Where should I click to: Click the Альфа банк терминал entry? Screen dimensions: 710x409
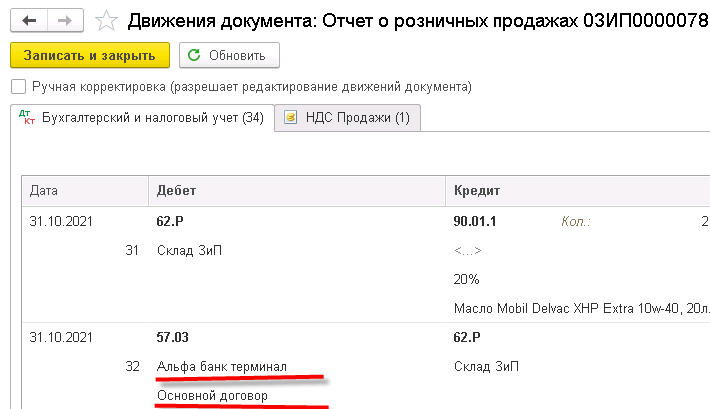(x=222, y=367)
